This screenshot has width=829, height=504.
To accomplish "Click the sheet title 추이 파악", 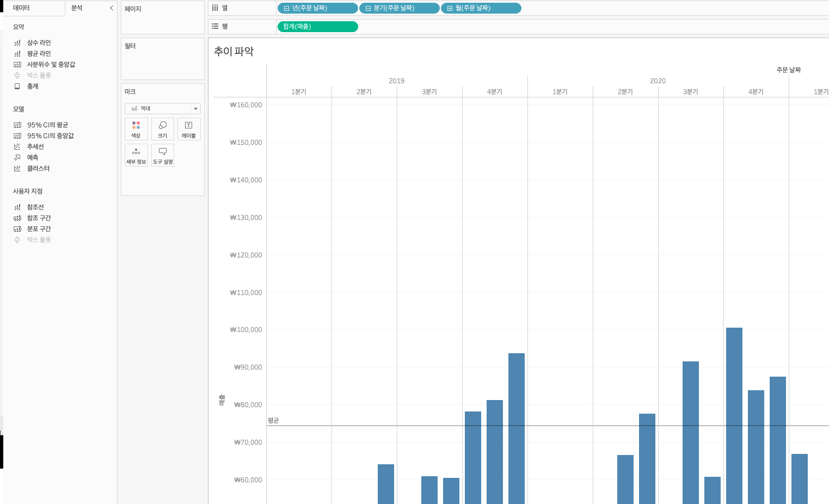I will pyautogui.click(x=234, y=51).
